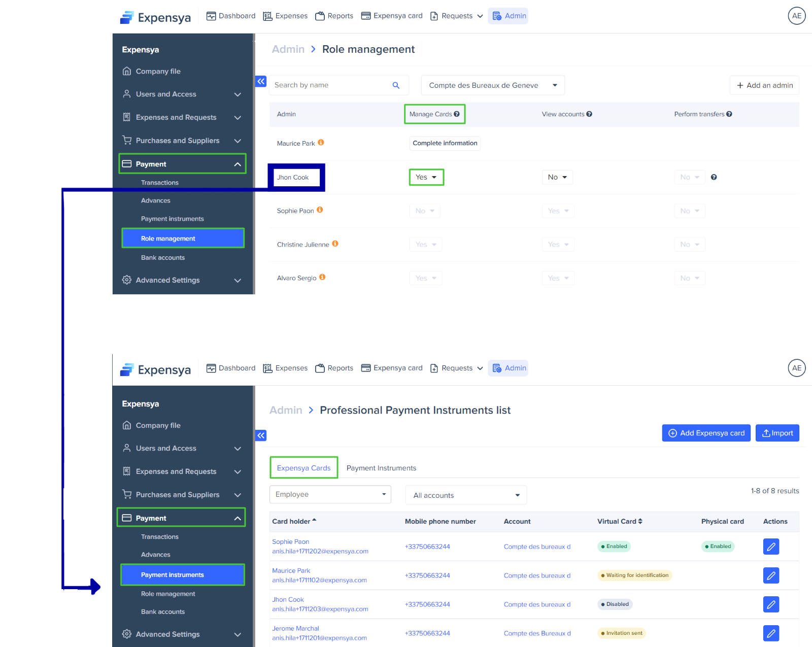Open Alvaro Sergio's Perform transfers No dropdown
Image resolution: width=812 pixels, height=647 pixels.
[690, 278]
